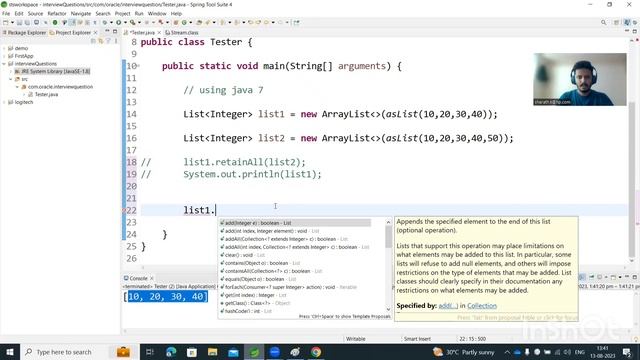
Task: Click Link with Editor icon in explorer
Action: click(101, 41)
